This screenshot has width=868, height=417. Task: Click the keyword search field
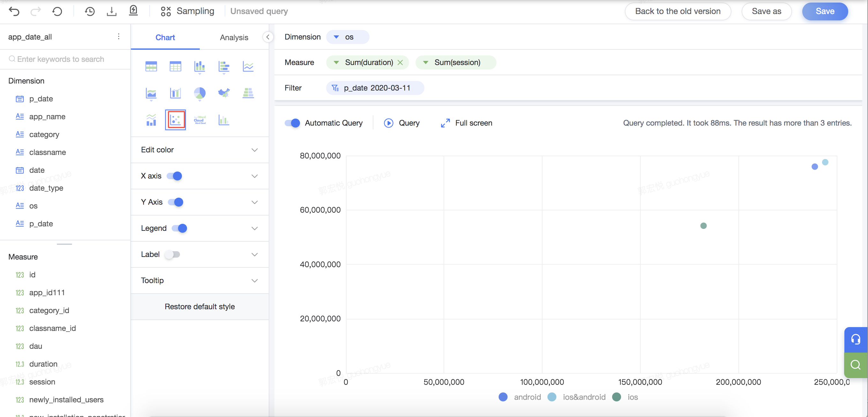tap(65, 59)
